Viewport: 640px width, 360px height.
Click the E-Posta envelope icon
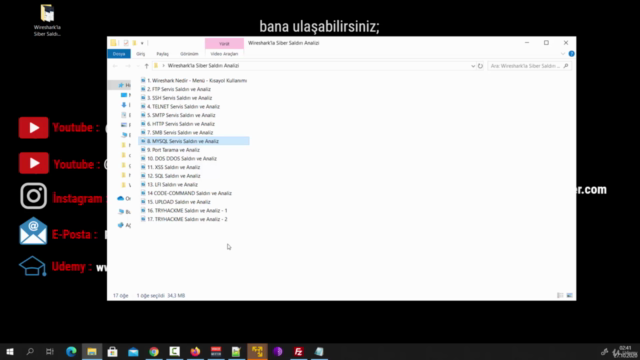(x=33, y=232)
